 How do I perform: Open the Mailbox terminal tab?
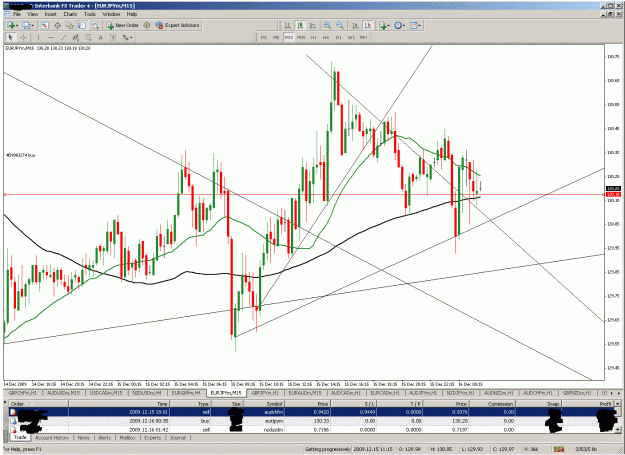pyautogui.click(x=128, y=438)
